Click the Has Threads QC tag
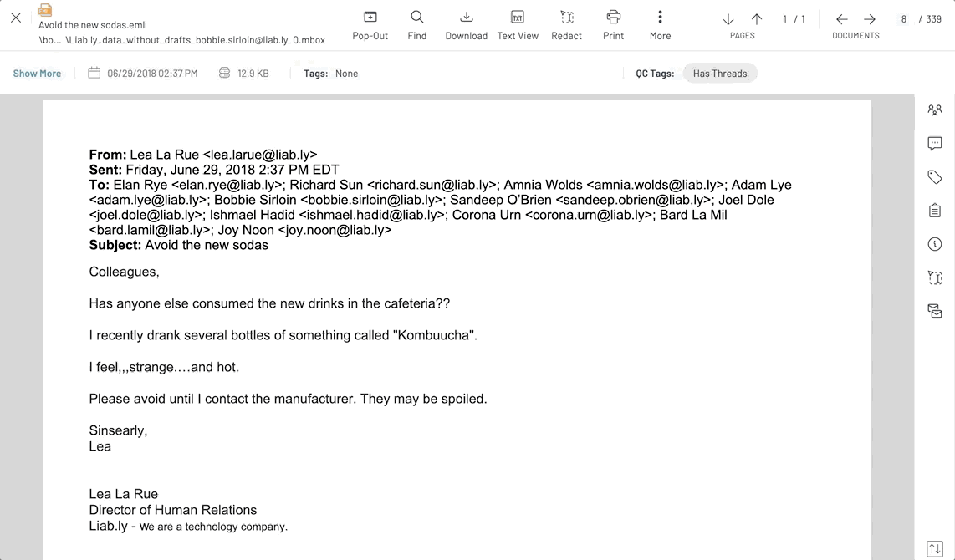This screenshot has height=560, width=955. tap(720, 74)
